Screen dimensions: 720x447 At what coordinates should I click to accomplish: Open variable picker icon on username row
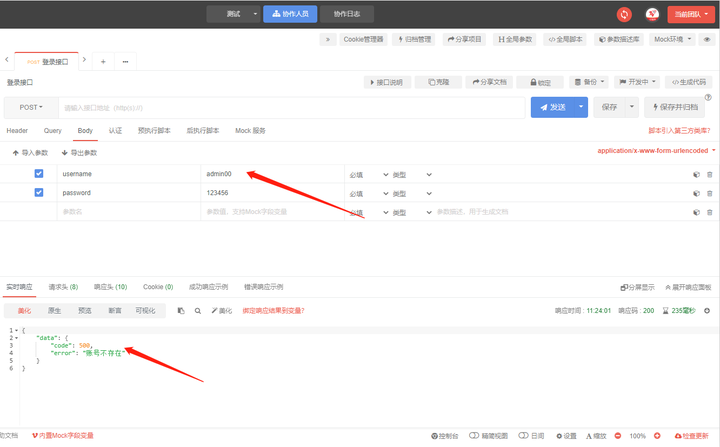point(696,175)
